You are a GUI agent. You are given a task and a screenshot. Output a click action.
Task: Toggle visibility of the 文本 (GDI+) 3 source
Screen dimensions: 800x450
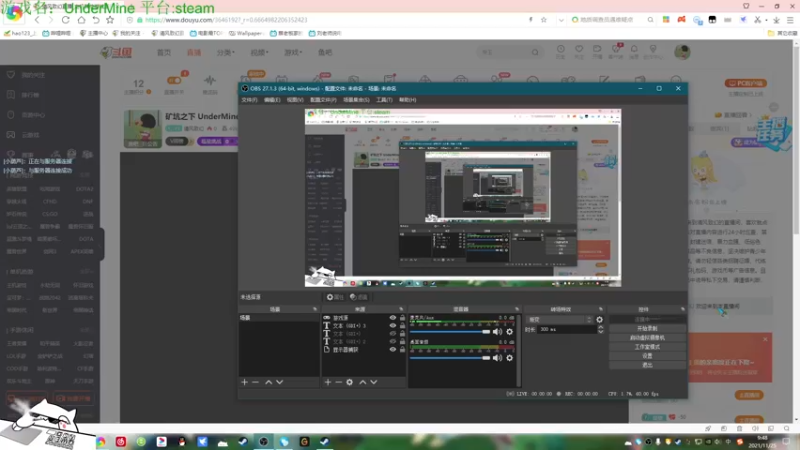(393, 326)
